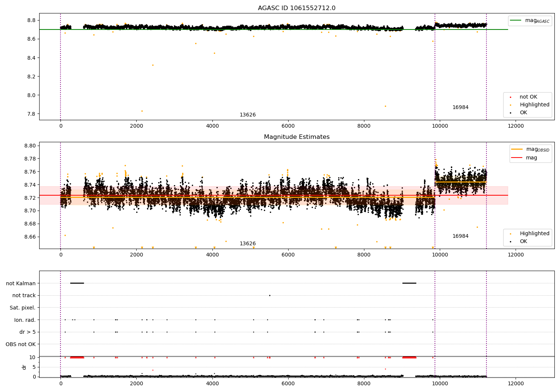Click x-axis tick '12000' under the top plot
This screenshot has width=560, height=392.
(516, 126)
